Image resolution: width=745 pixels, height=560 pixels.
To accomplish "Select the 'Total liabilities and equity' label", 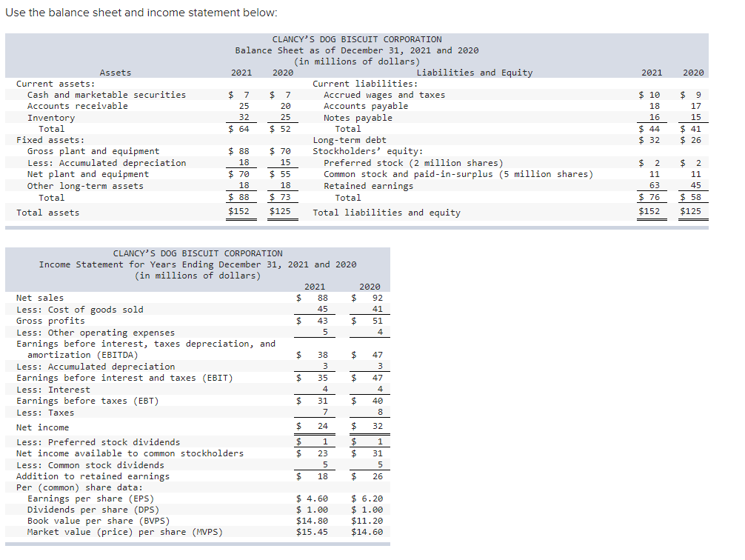I will pyautogui.click(x=387, y=213).
